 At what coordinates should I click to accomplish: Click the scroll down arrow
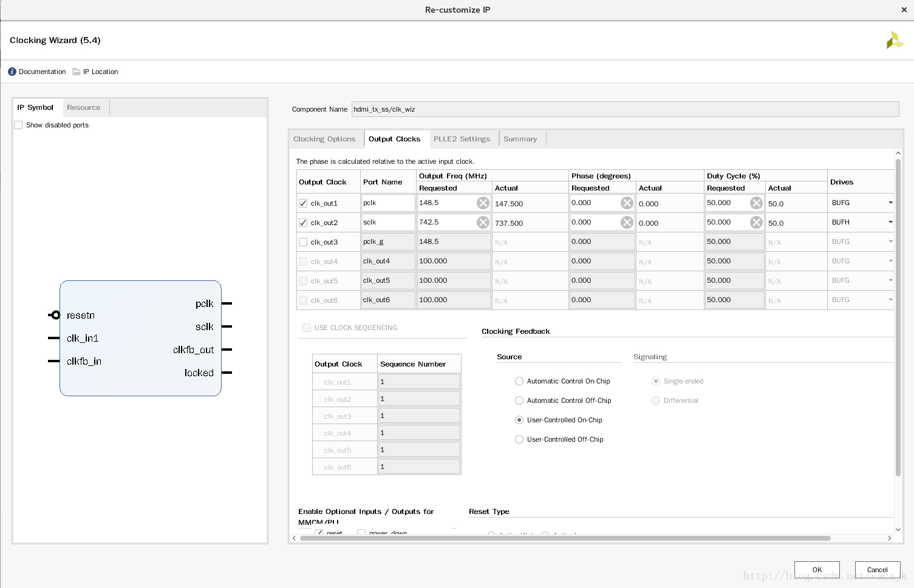point(898,529)
